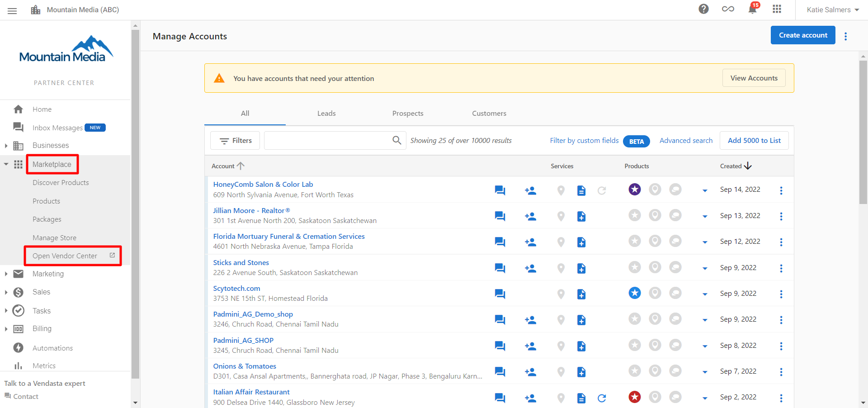Open the hamburger navigation menu
The width and height of the screenshot is (868, 408).
[x=12, y=10]
